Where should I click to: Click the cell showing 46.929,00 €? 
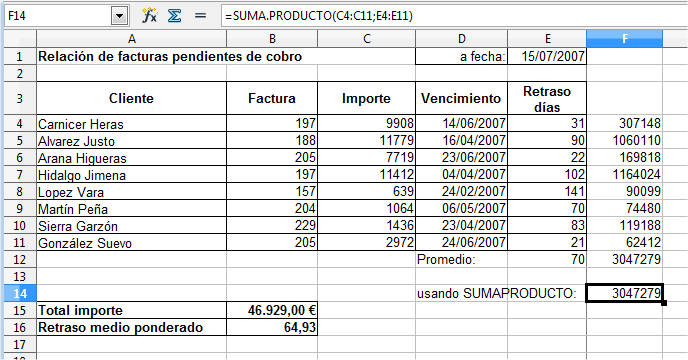(x=272, y=310)
